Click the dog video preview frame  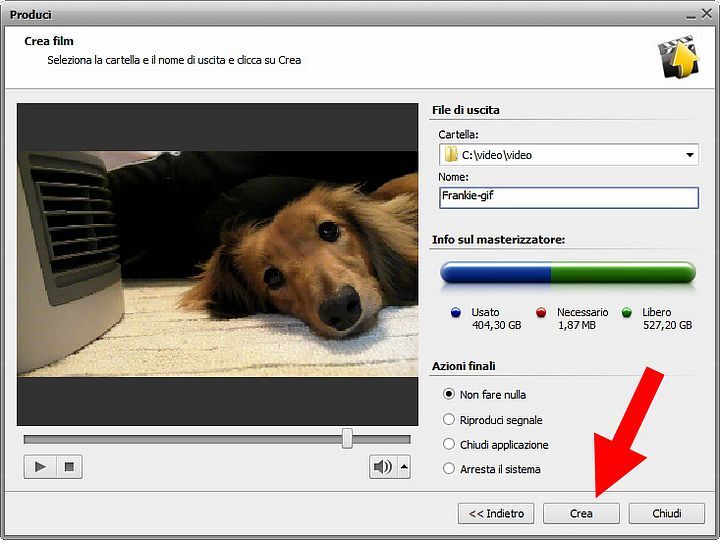click(x=218, y=264)
